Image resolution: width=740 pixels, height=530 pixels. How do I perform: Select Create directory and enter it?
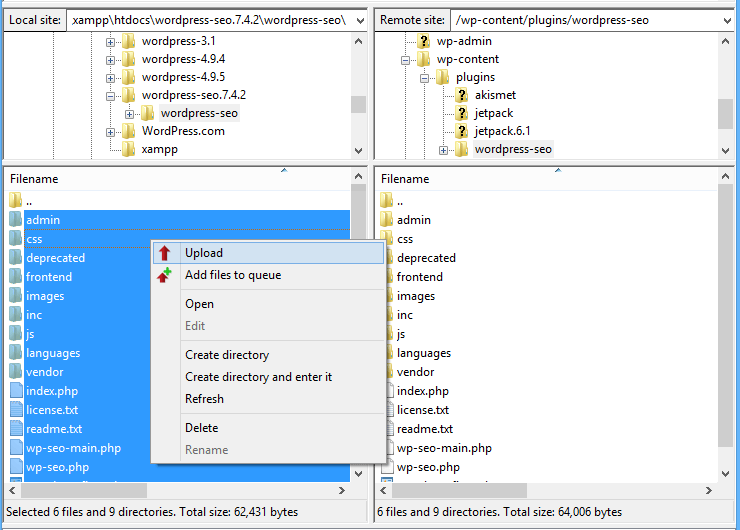(268, 377)
